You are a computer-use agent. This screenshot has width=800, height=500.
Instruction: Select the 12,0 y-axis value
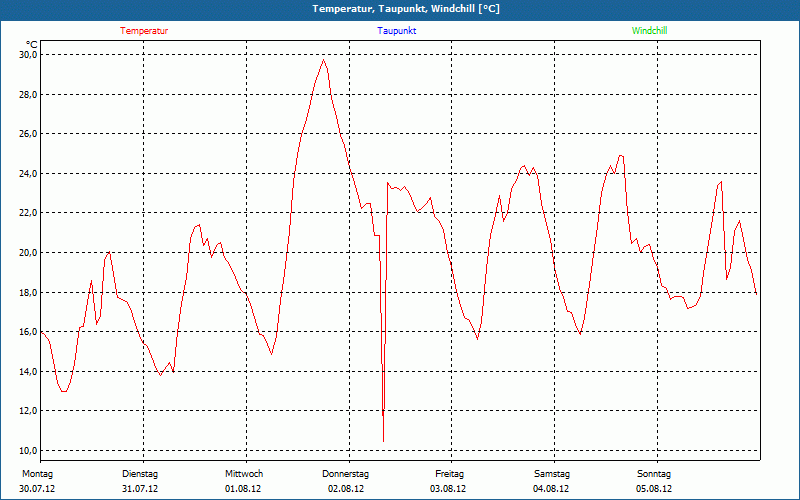(x=28, y=411)
